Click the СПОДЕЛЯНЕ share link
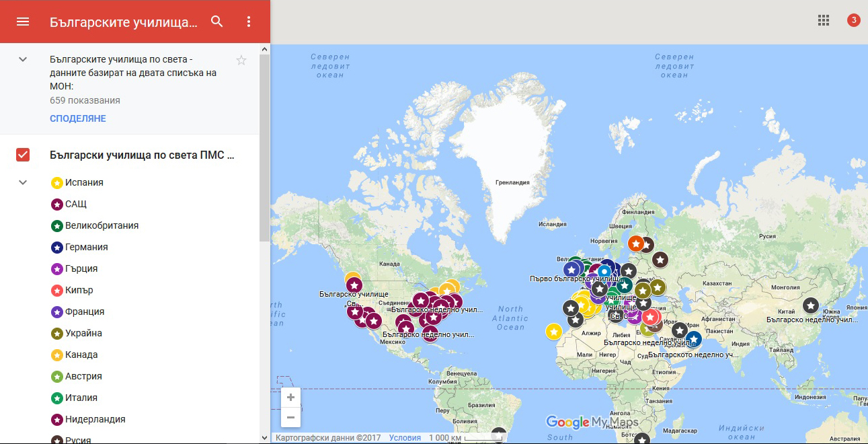Screen dimensions: 868x444 (78, 118)
